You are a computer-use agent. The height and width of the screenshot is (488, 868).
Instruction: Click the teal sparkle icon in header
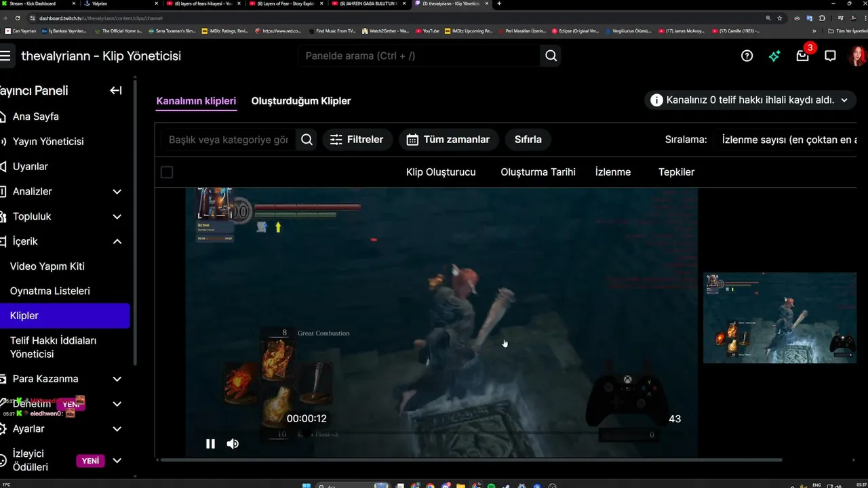tap(774, 56)
